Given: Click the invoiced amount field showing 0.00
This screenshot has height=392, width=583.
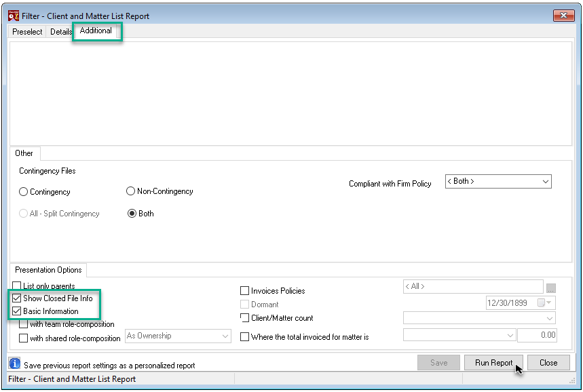Looking at the screenshot, I should [x=538, y=335].
